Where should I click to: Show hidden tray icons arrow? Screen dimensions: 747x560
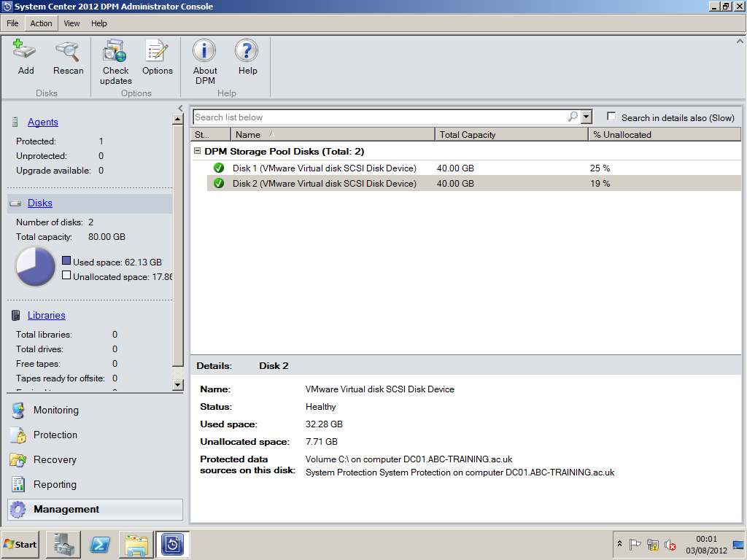(620, 544)
